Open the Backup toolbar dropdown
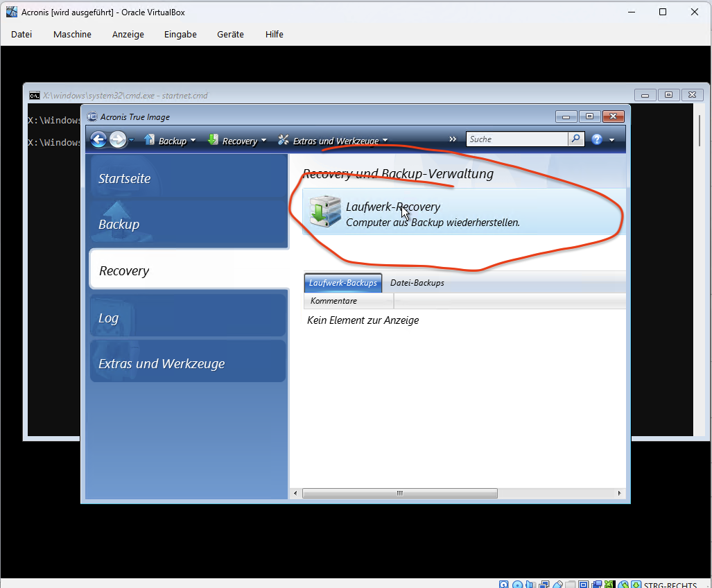This screenshot has height=588, width=712. tap(170, 140)
